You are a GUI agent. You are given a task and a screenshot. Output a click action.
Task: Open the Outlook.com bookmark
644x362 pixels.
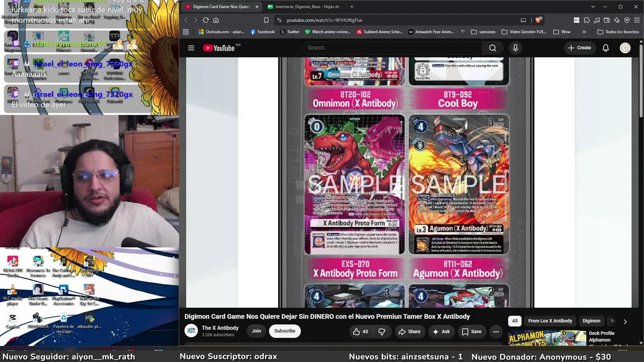(x=221, y=32)
